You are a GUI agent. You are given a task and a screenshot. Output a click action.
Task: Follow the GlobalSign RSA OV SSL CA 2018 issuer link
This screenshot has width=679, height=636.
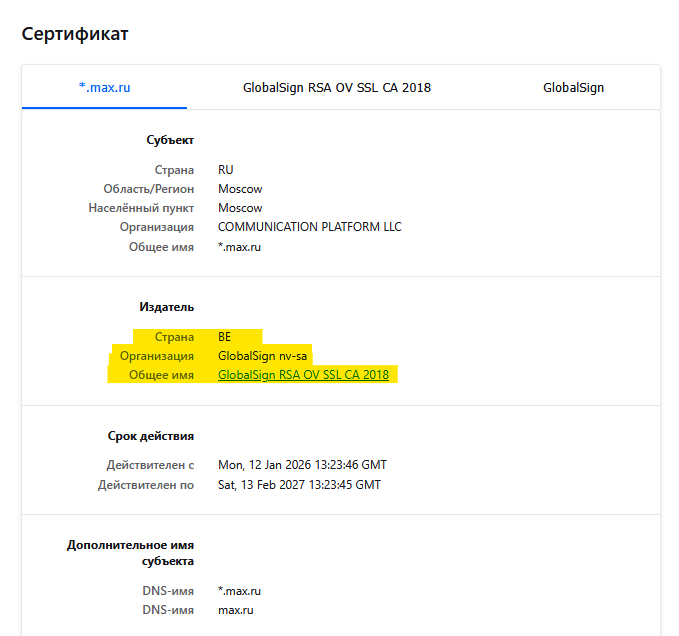(x=303, y=374)
